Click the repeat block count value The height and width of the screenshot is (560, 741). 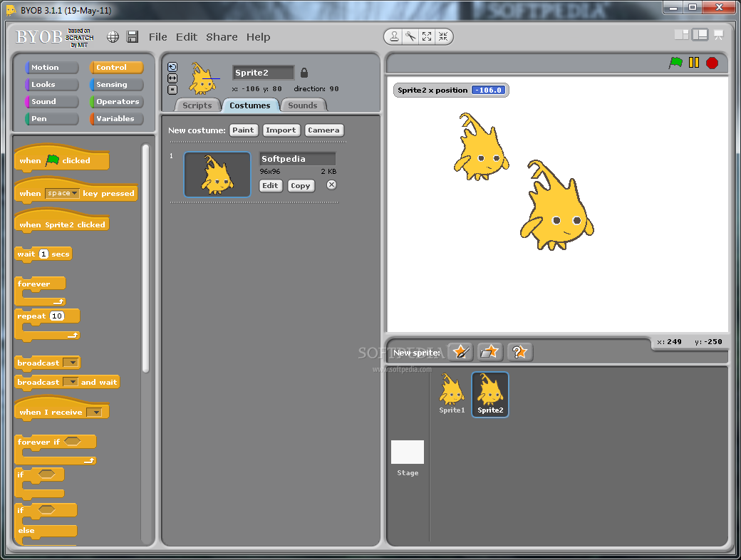coord(57,316)
